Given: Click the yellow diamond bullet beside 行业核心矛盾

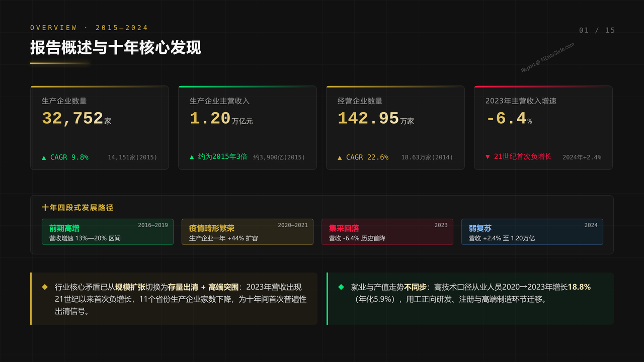Looking at the screenshot, I should [x=45, y=287].
